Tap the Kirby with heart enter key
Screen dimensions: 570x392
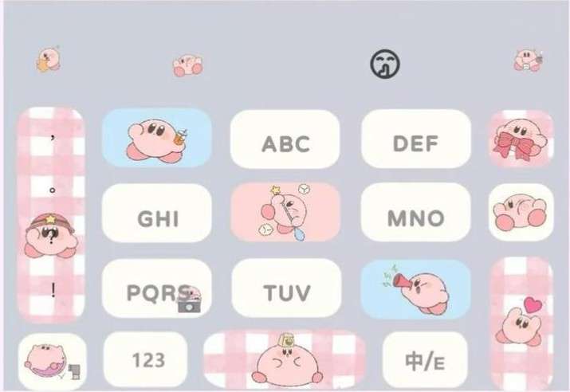[x=521, y=323]
